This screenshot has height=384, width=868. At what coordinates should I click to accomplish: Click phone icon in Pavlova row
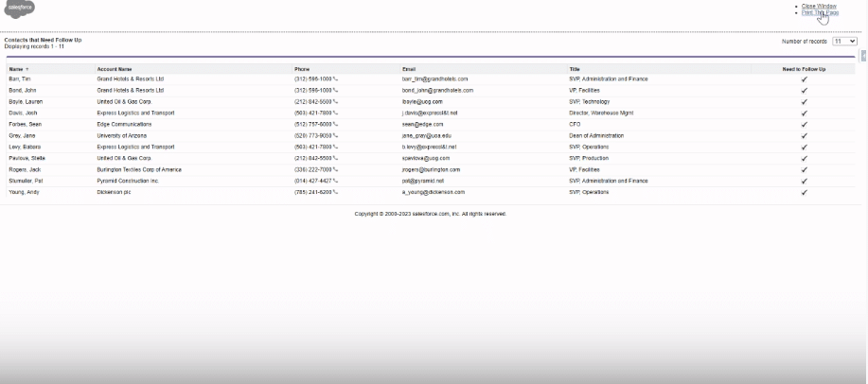335,158
